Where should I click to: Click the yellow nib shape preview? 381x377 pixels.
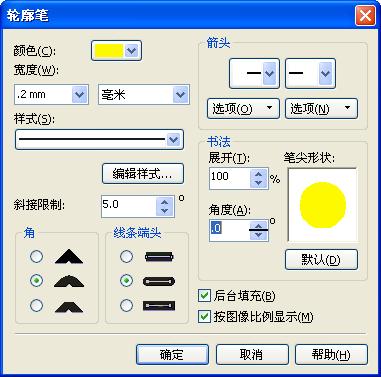[x=323, y=205]
